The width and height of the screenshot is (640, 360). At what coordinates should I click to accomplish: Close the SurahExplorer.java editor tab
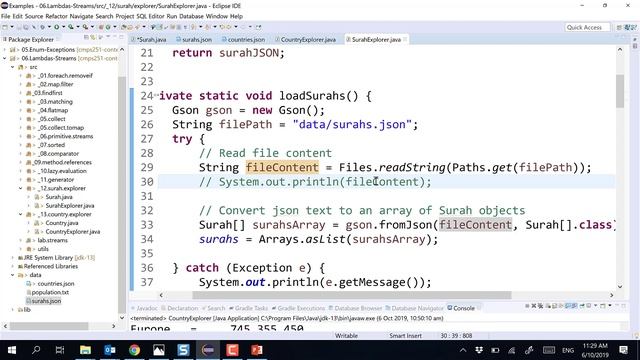(405, 40)
